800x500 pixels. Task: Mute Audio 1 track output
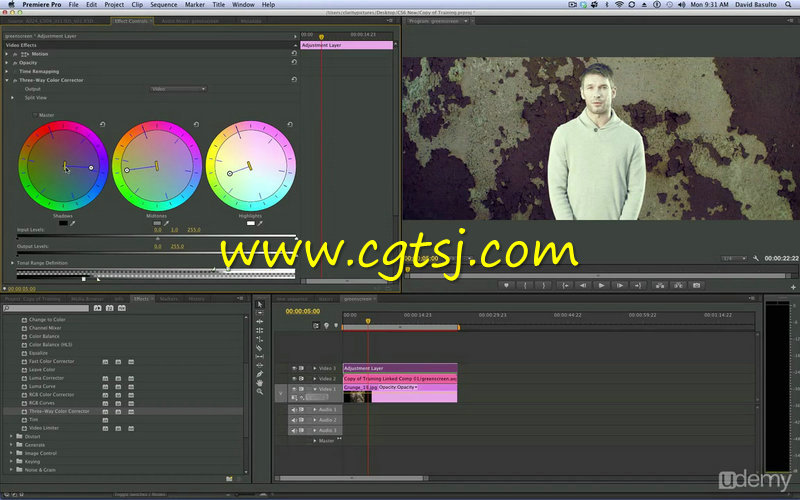click(x=294, y=410)
